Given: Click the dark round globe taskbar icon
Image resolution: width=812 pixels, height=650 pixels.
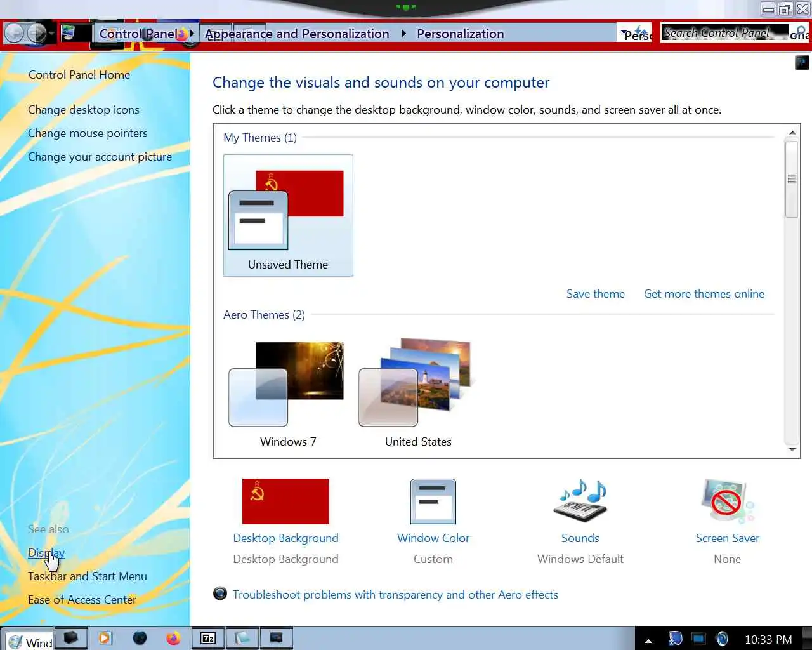Looking at the screenshot, I should pyautogui.click(x=140, y=638).
